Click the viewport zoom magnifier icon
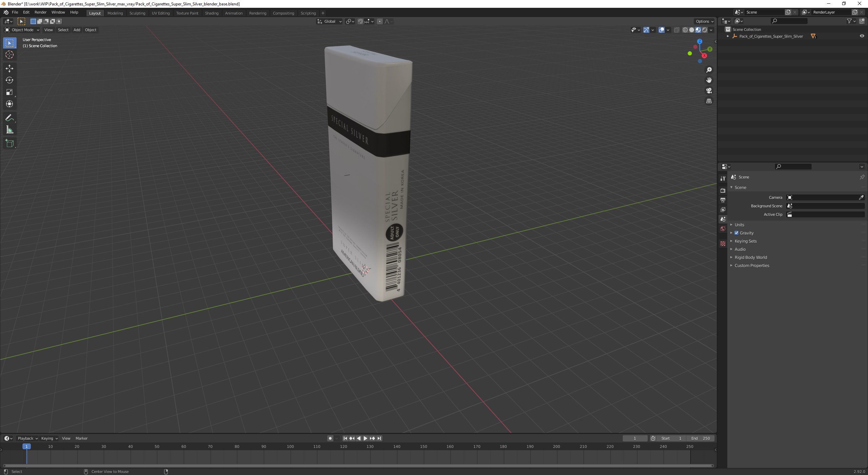The width and height of the screenshot is (868, 475). click(x=709, y=70)
